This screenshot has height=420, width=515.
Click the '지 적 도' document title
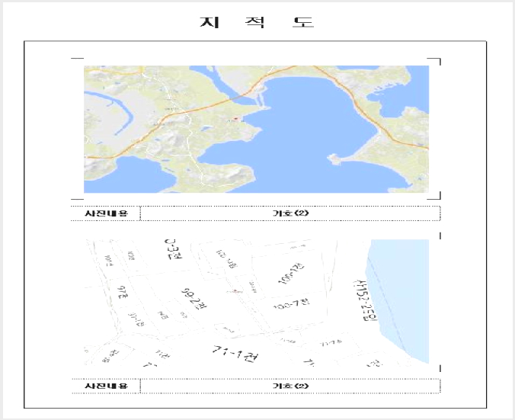[x=257, y=22]
